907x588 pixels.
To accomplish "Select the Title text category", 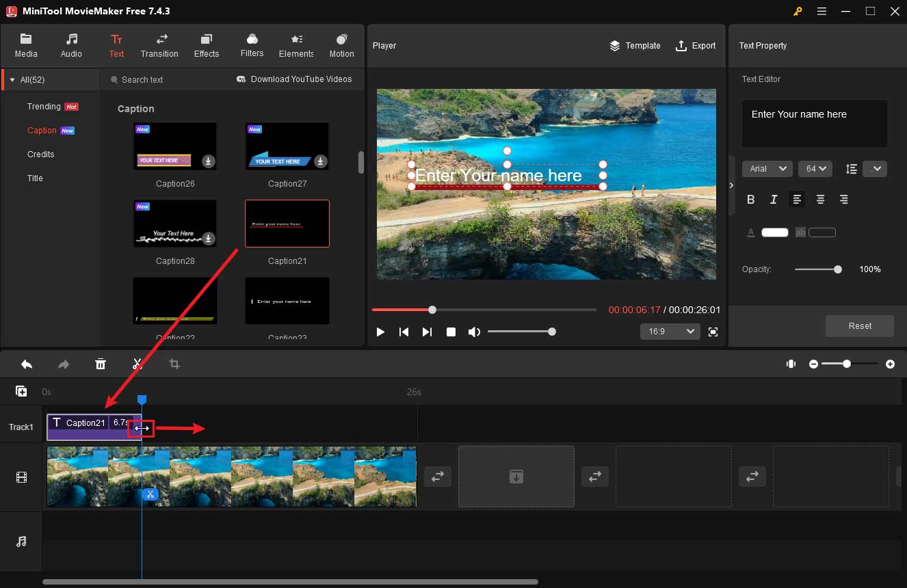I will pos(35,178).
